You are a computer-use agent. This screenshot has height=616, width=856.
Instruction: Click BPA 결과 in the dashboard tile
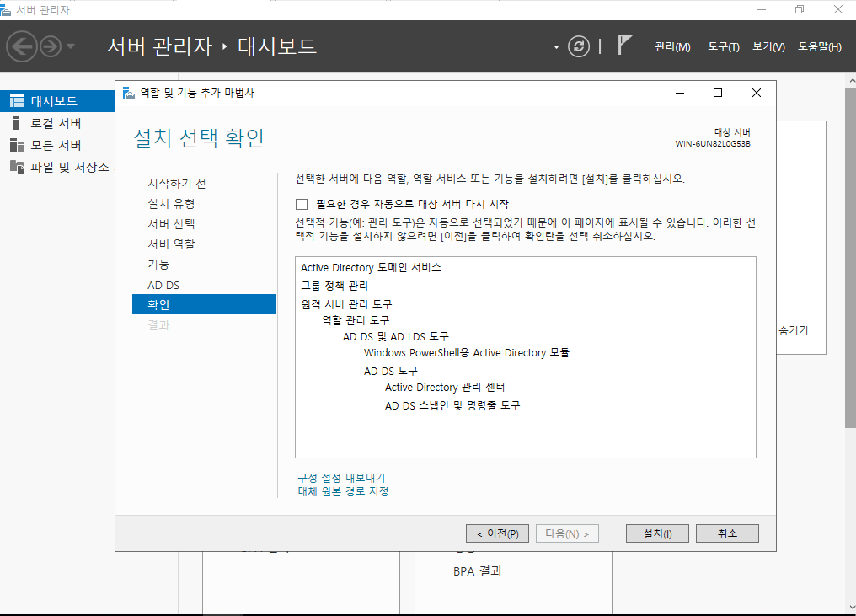click(477, 571)
